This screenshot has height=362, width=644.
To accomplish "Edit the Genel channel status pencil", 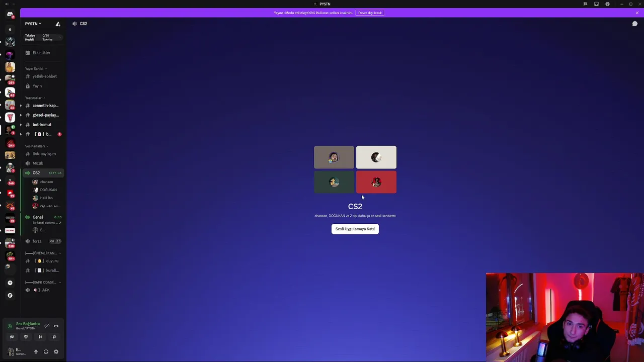I will pos(60,223).
